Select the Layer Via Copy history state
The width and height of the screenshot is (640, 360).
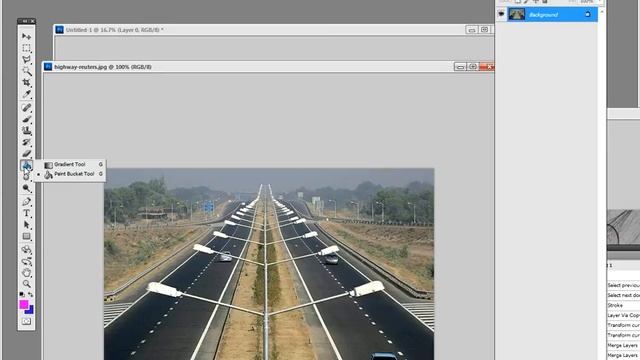pos(623,315)
